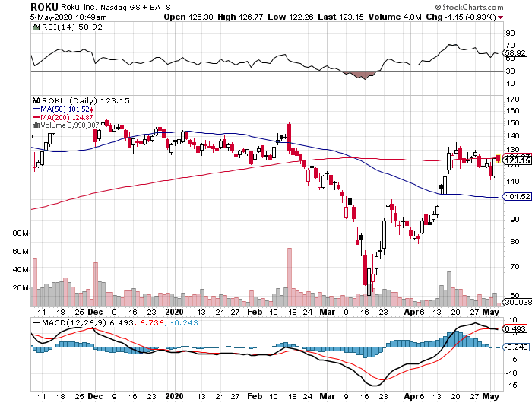Image resolution: width=532 pixels, height=403 pixels.
Task: Click the red 6.736 signal value in MACD label
Action: 151,322
